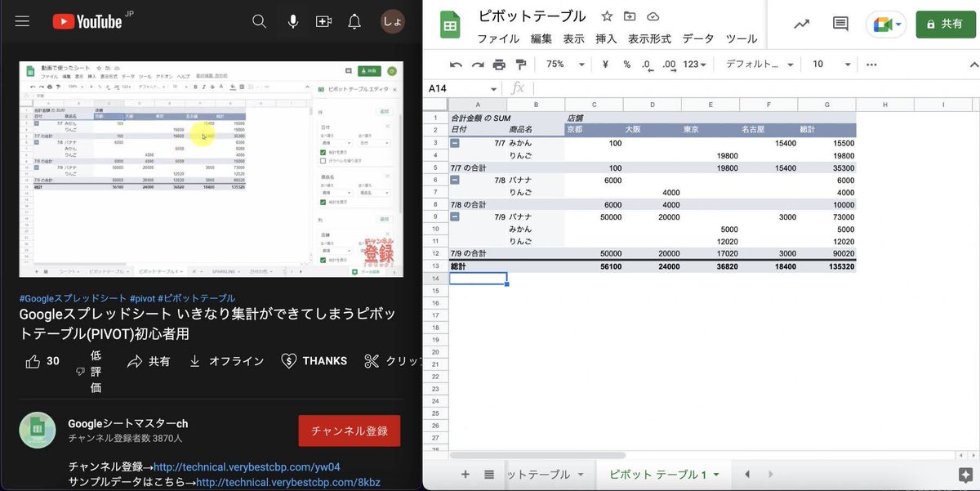Select the paint format tool
The image size is (980, 491).
tap(520, 65)
